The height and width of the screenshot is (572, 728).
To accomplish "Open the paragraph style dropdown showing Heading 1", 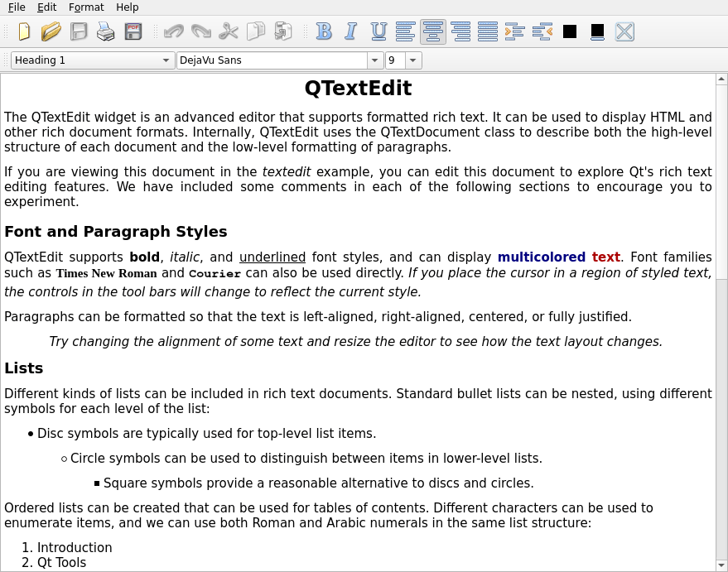I will pos(91,60).
